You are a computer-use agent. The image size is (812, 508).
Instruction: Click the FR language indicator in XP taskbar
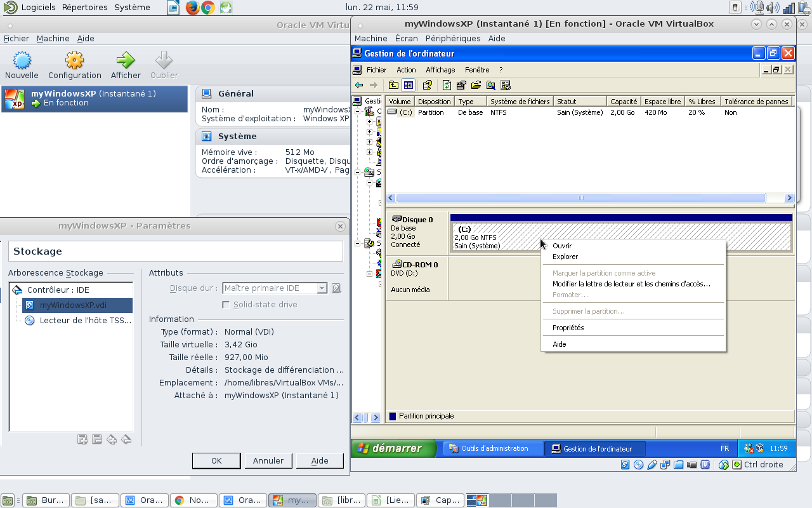tap(724, 448)
